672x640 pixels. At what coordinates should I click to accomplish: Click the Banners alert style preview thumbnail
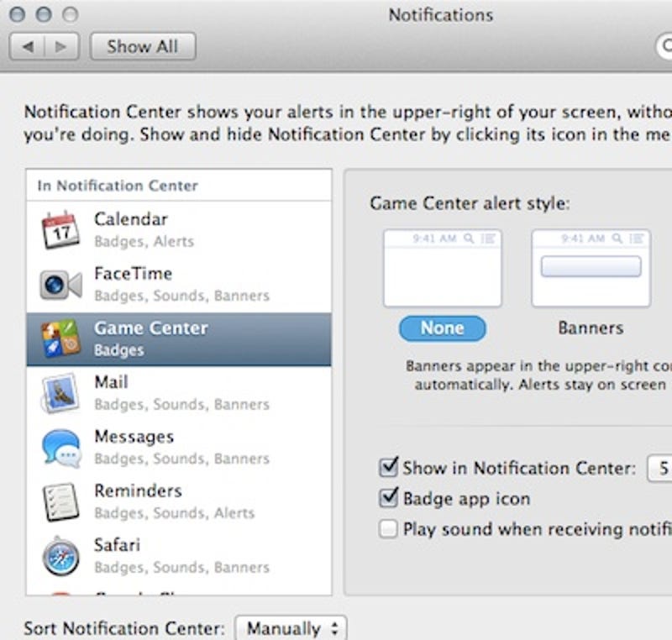[591, 268]
